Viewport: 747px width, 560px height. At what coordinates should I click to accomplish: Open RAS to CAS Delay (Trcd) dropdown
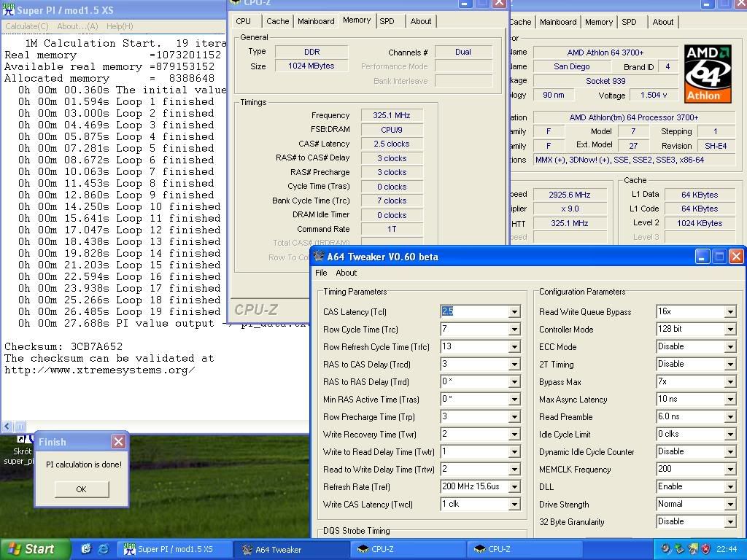tap(514, 365)
